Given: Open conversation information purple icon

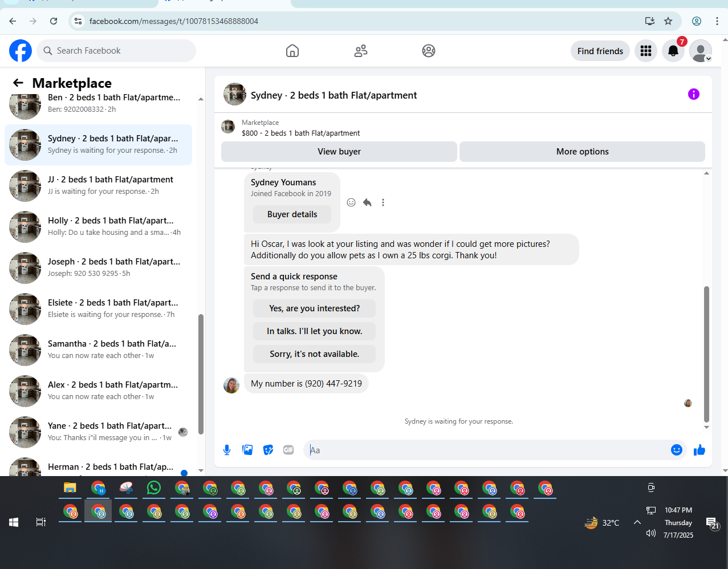Looking at the screenshot, I should point(694,94).
